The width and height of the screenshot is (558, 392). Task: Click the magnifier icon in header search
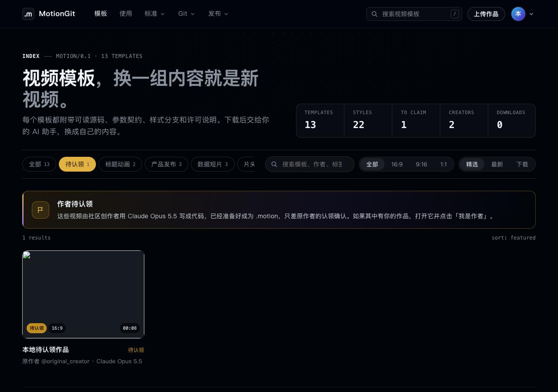(x=374, y=14)
